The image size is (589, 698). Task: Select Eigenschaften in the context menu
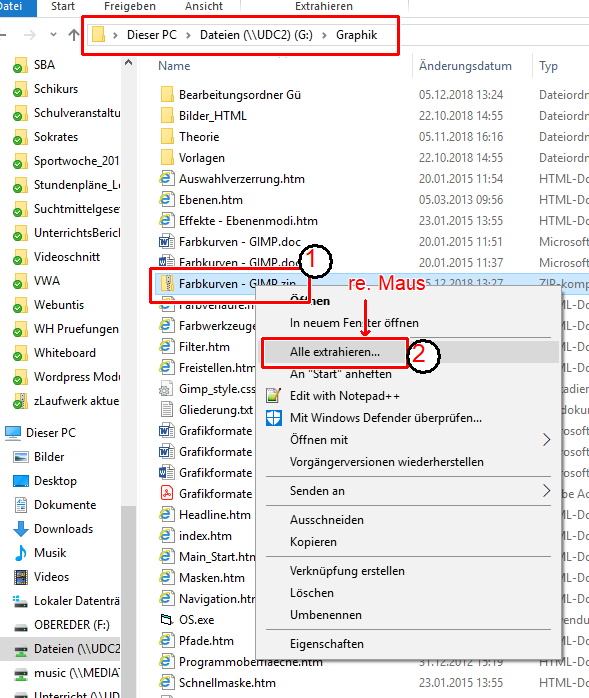326,644
